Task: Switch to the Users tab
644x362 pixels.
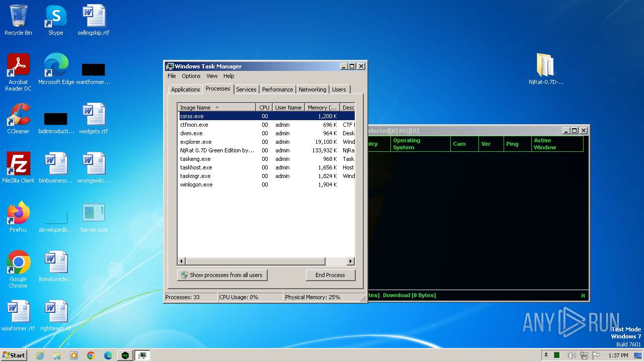Action: [339, 89]
